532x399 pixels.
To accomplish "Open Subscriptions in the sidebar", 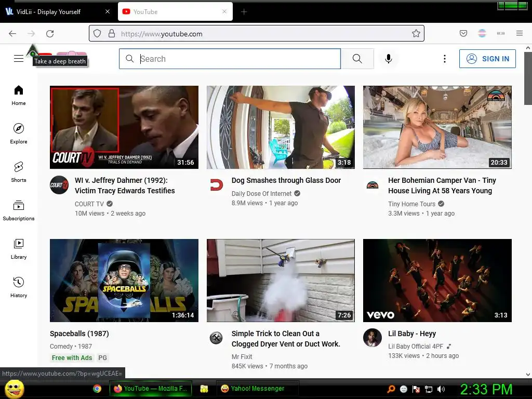I will tap(19, 210).
